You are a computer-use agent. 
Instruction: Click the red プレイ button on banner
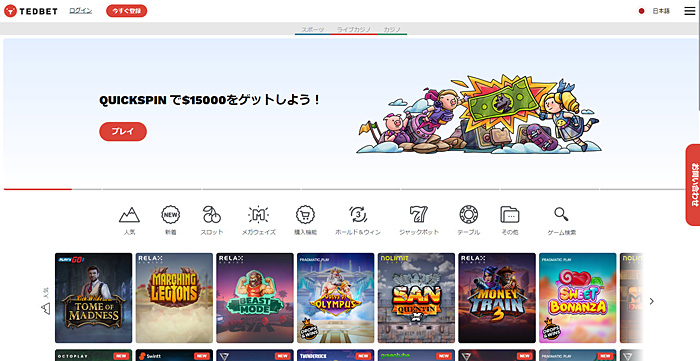click(123, 132)
